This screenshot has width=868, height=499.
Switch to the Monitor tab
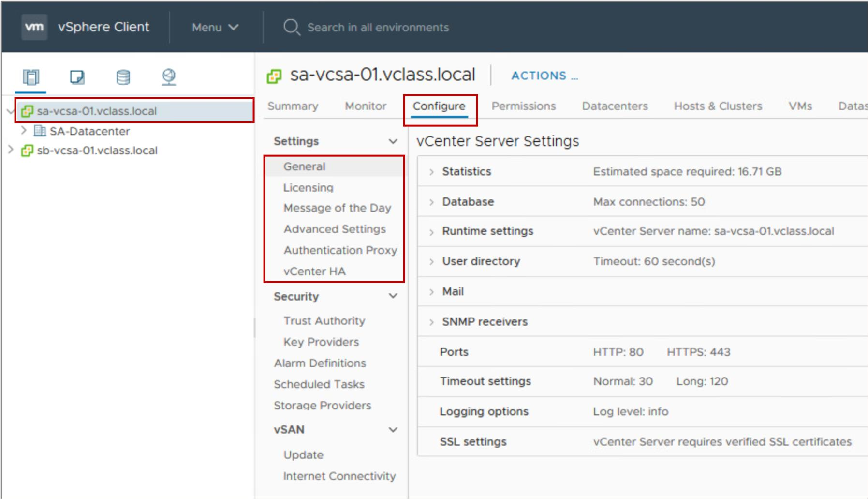[366, 106]
